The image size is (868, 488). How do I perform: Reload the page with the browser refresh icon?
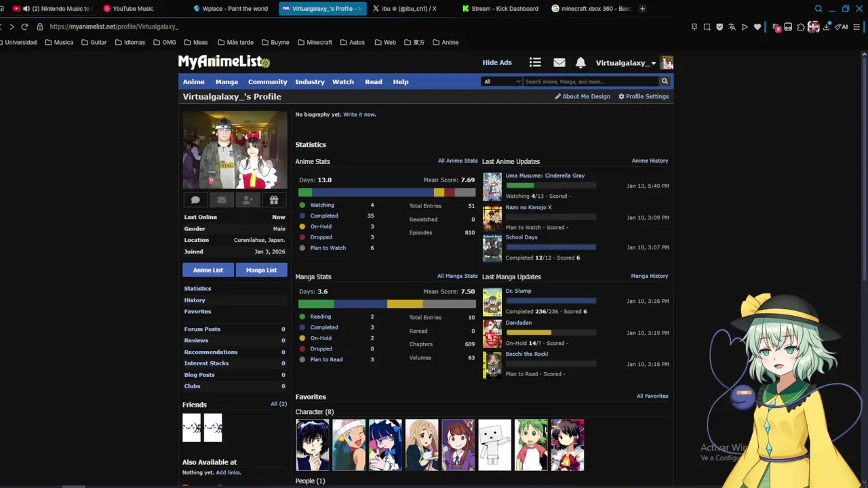[24, 26]
